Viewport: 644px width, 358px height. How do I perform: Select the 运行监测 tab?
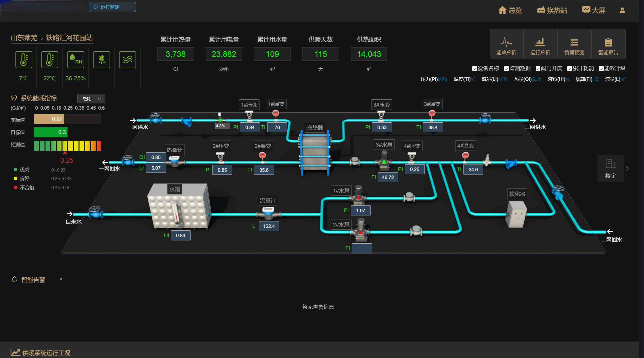tap(112, 7)
